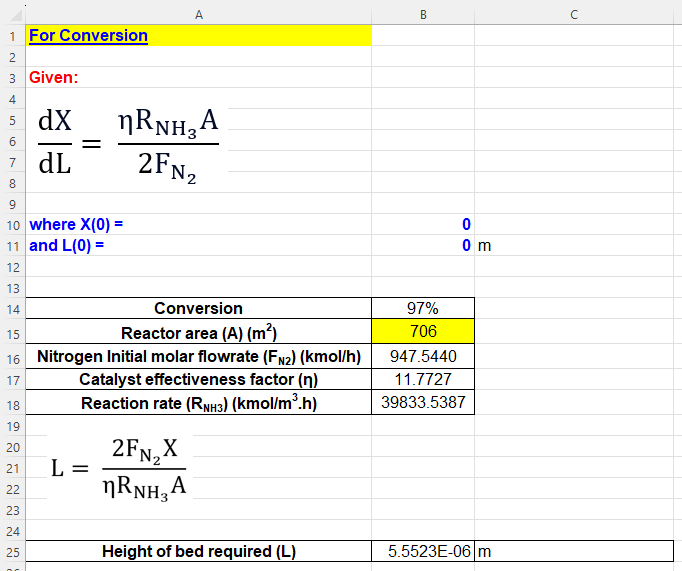682x571 pixels.
Task: Select the 'where X(0) =' cell
Action: tap(77, 224)
